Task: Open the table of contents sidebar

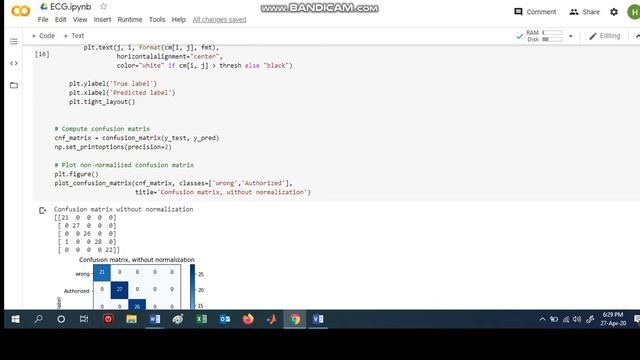Action: (14, 41)
